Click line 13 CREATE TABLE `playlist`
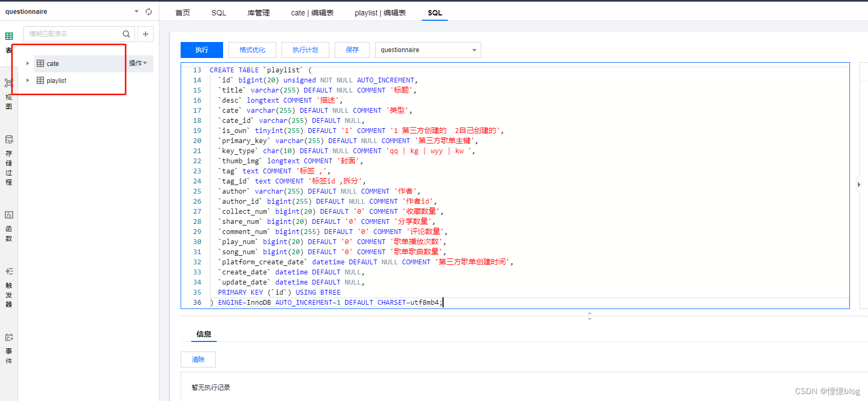868x401 pixels. tap(261, 70)
